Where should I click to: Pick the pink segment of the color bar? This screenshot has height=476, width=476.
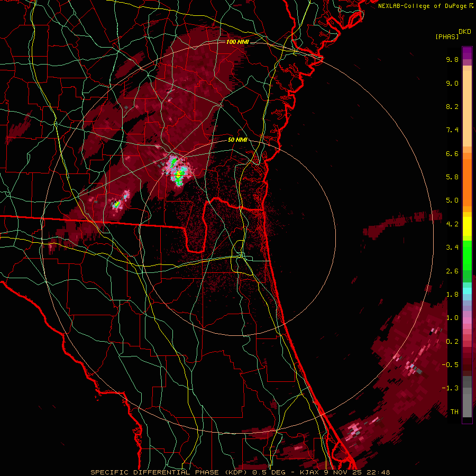coord(467,321)
